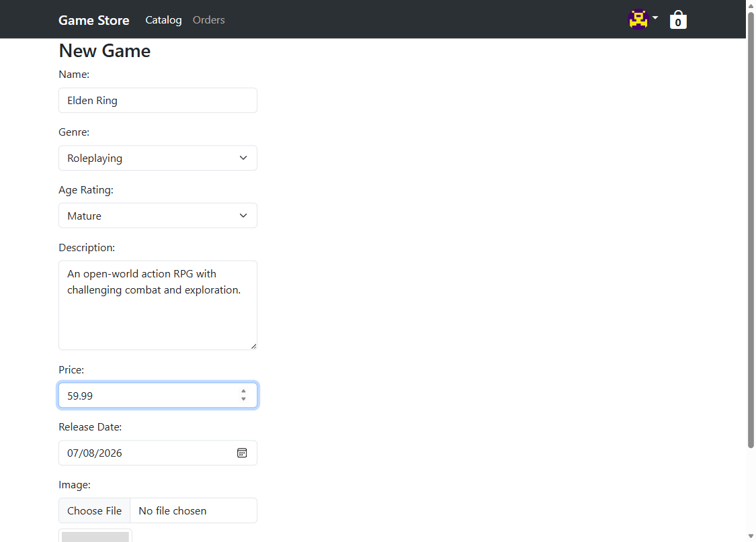Click the page vertical scrollbar

coord(751,230)
